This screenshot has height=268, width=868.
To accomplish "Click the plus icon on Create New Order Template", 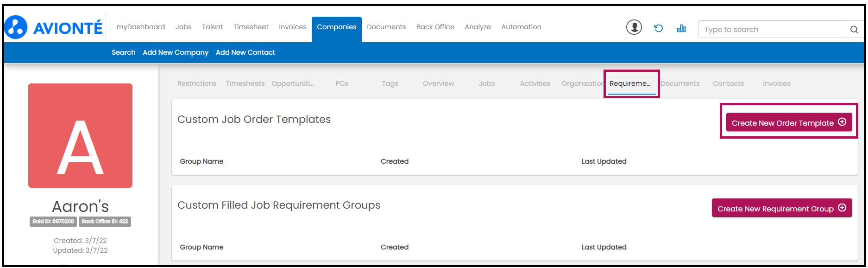I will [842, 122].
